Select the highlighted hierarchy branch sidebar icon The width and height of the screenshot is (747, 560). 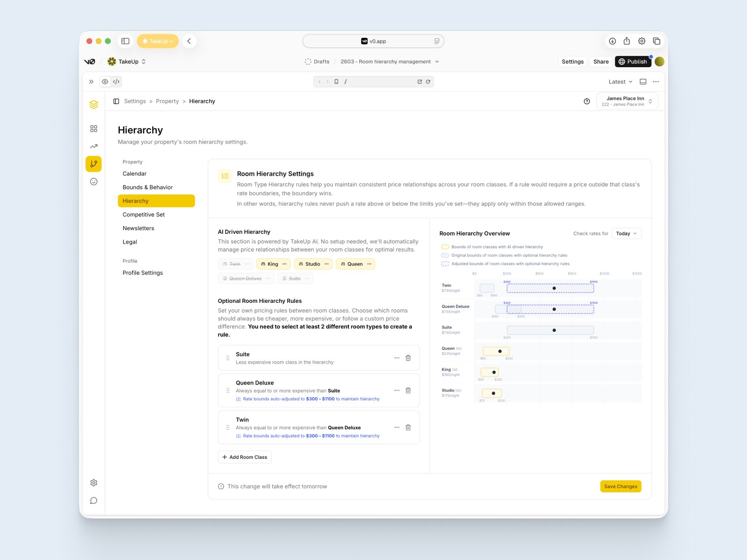click(94, 164)
